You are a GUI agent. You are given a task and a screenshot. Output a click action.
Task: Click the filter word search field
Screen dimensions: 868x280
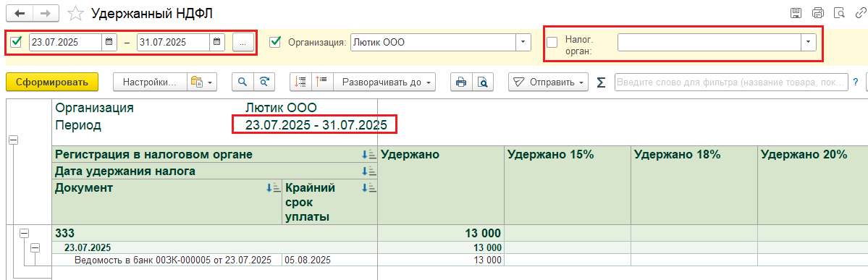click(731, 82)
